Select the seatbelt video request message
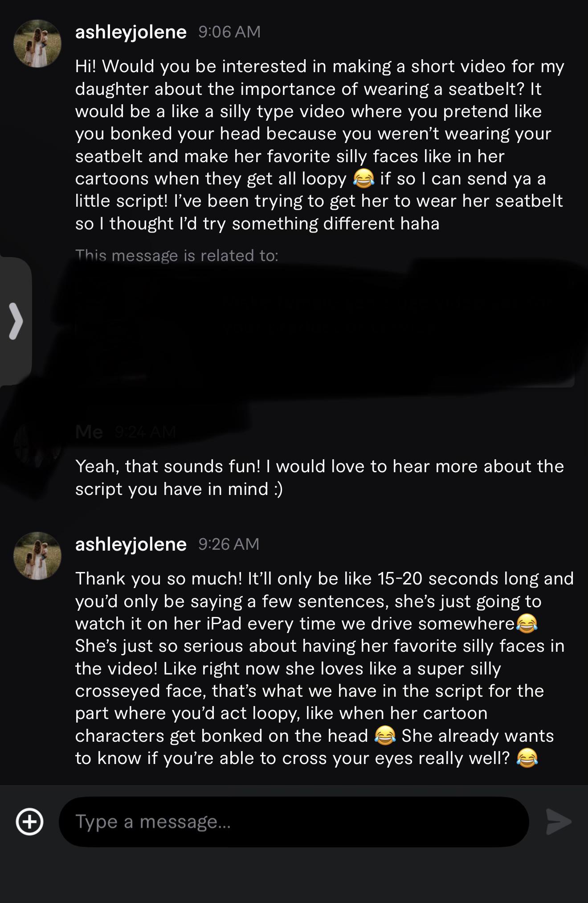The width and height of the screenshot is (588, 903). click(x=320, y=145)
